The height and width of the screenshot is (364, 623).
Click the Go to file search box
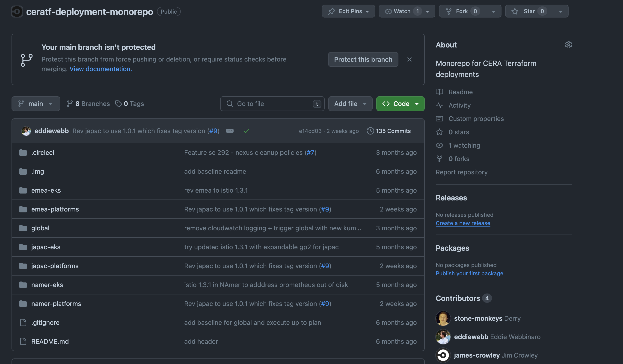(272, 103)
